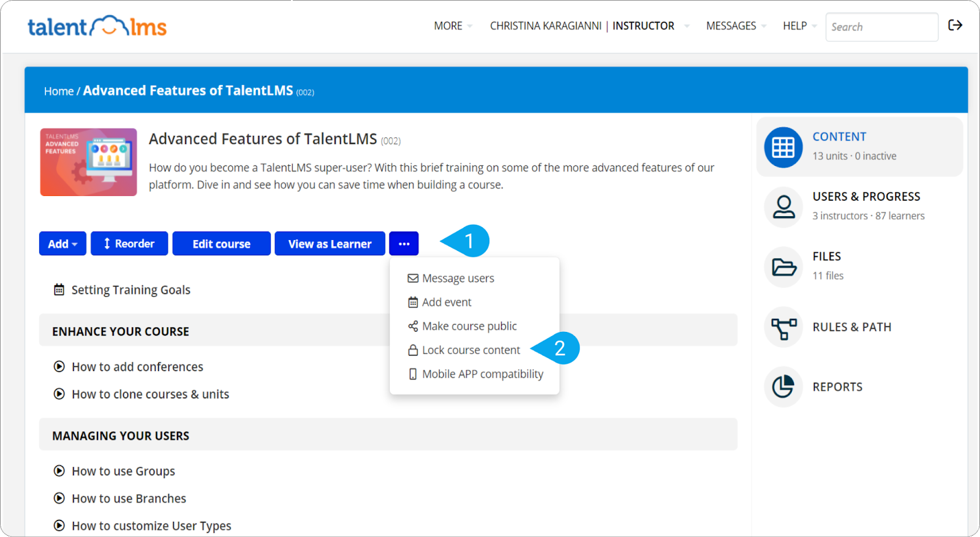
Task: Click the calendar icon beside Setting Training Goals
Action: click(x=59, y=290)
